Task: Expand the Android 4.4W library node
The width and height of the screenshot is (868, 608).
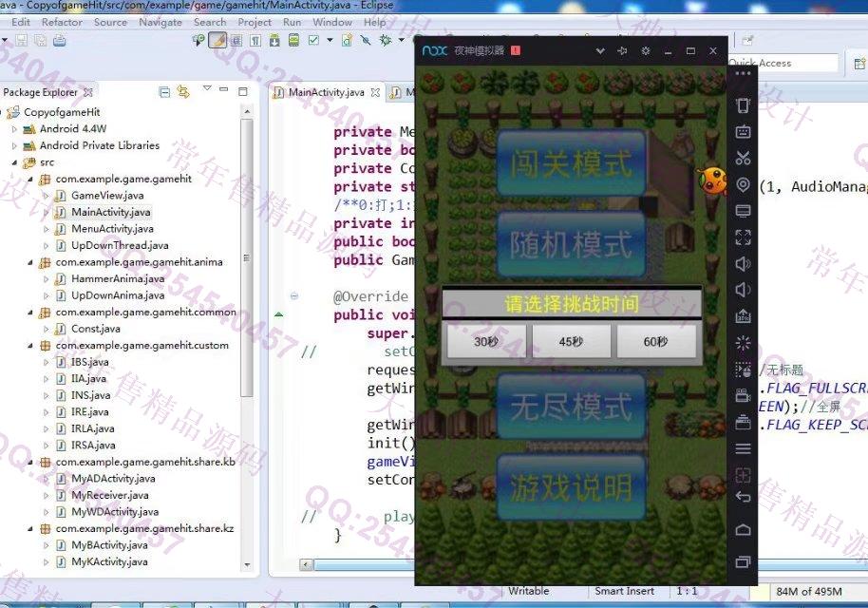Action: pos(14,129)
